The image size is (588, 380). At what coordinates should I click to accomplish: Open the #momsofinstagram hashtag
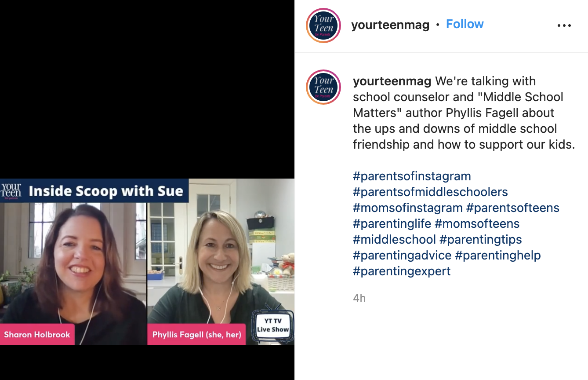[x=408, y=208]
